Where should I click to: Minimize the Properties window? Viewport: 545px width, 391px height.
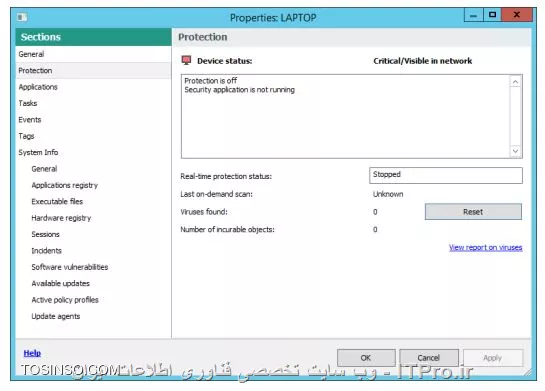click(473, 15)
